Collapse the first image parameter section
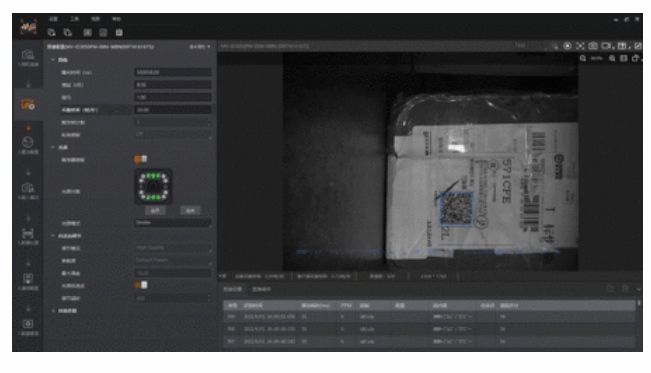This screenshot has width=651, height=373. (x=53, y=60)
